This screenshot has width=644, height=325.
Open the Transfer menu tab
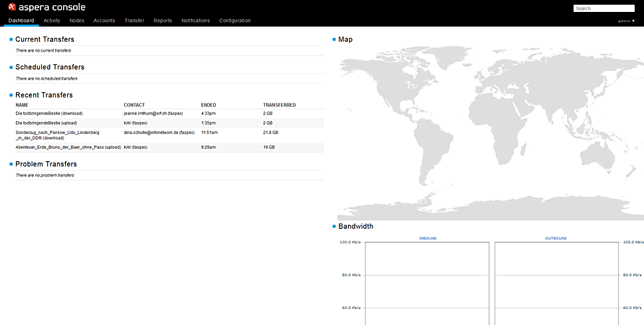tap(134, 21)
